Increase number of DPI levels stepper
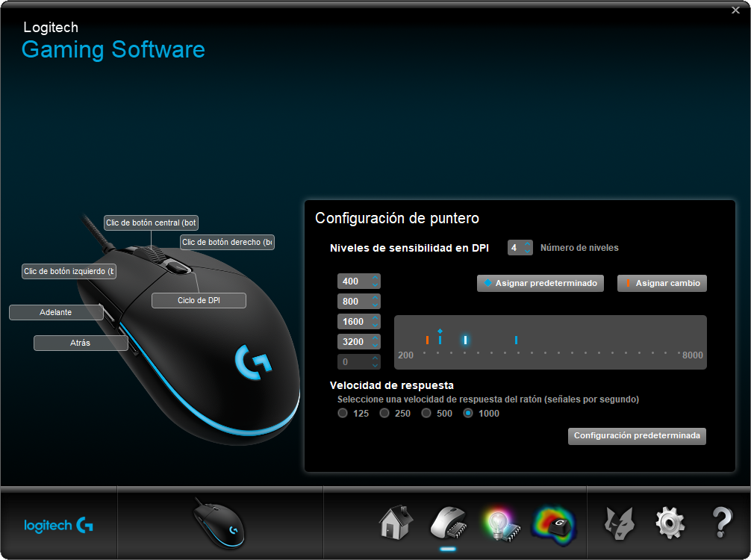The height and width of the screenshot is (560, 751). 528,243
